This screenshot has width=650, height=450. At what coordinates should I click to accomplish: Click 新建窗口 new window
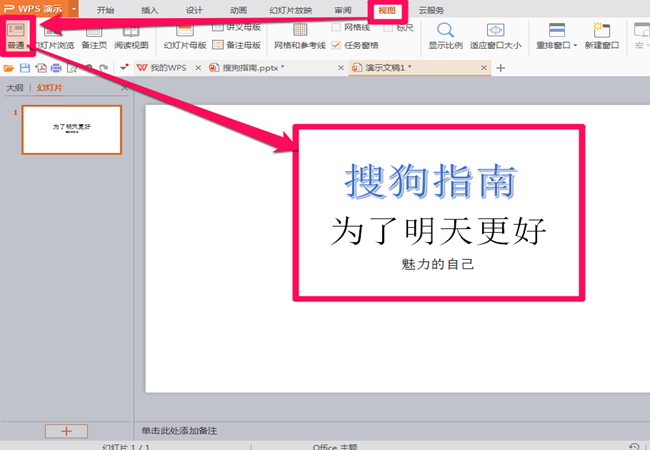pyautogui.click(x=602, y=36)
